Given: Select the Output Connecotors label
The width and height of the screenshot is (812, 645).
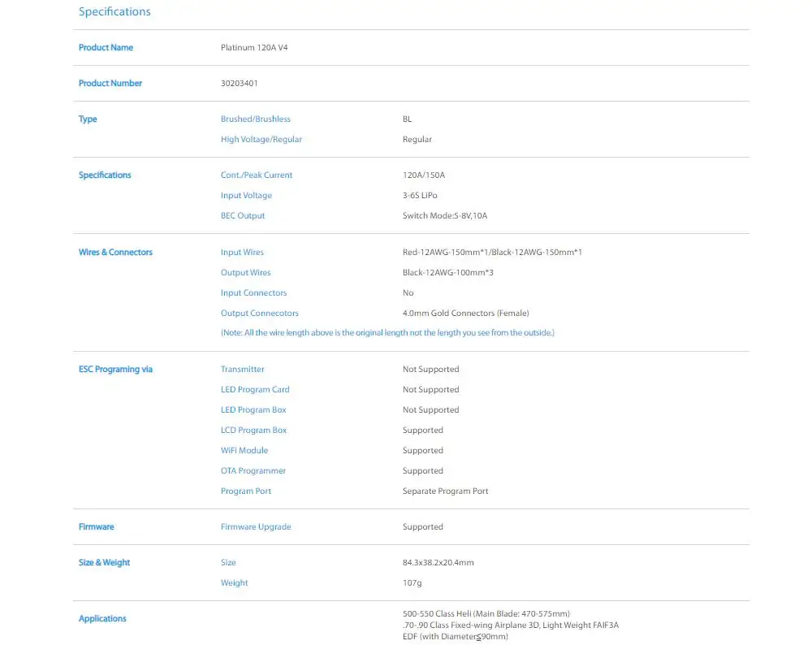Looking at the screenshot, I should coord(260,313).
